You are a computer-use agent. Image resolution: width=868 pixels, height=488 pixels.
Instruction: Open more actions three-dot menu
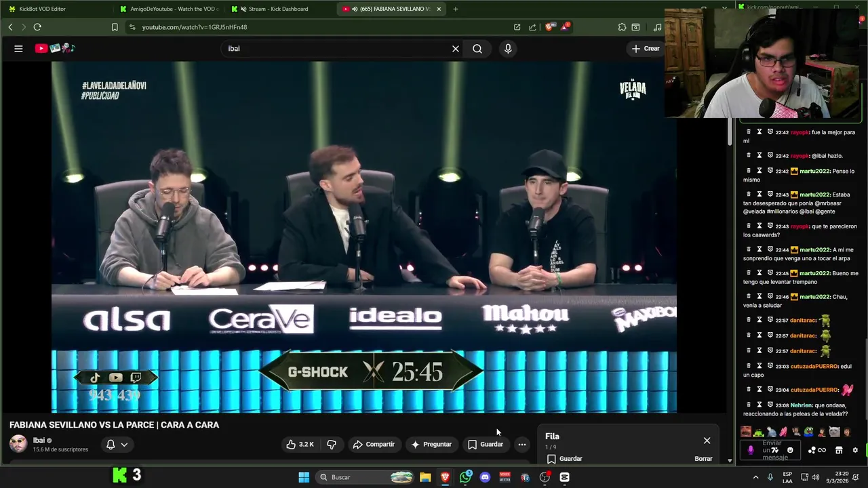pos(521,445)
